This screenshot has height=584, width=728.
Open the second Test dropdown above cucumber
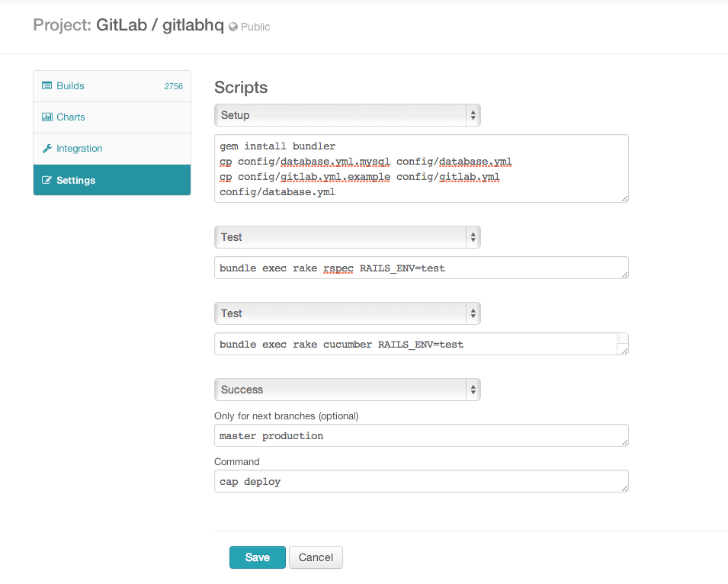click(348, 313)
